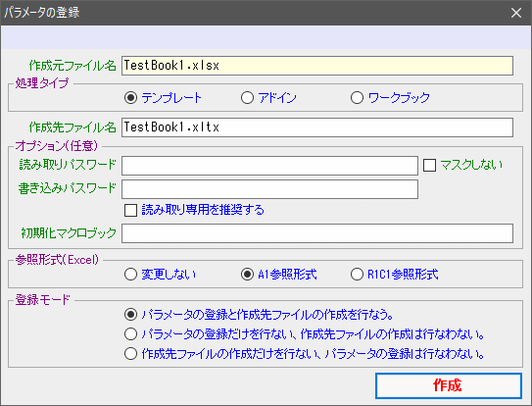Click the 書き込みパスワード input field
Screen dimensions: 532x406
pos(269,189)
